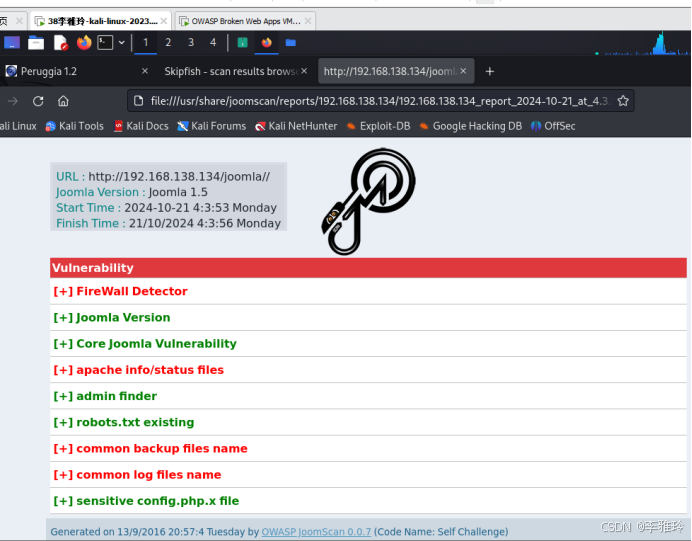Switch to the kali-linux-2023 VM tab

[x=102, y=21]
